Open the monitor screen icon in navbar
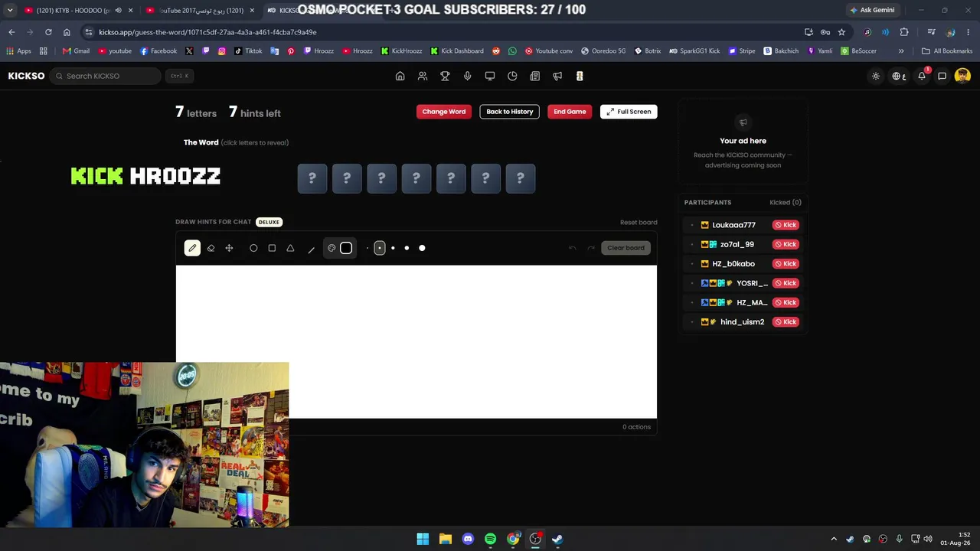Image resolution: width=980 pixels, height=551 pixels. pos(490,76)
